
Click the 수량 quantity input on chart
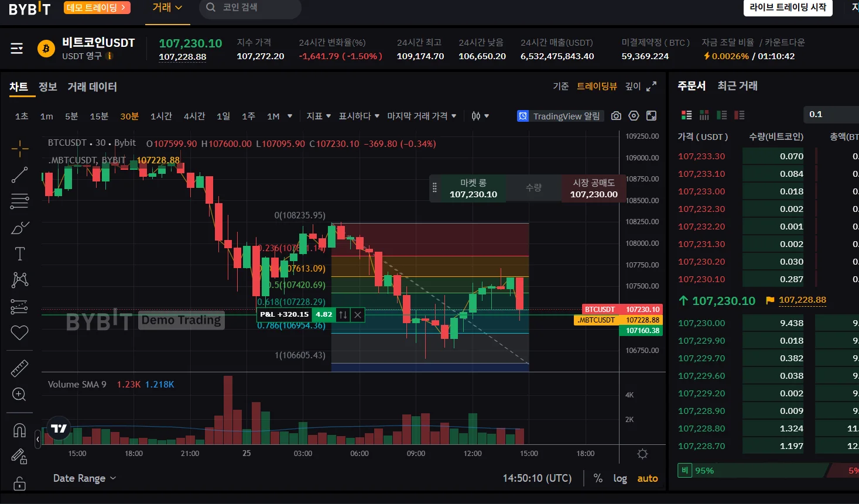[533, 188]
